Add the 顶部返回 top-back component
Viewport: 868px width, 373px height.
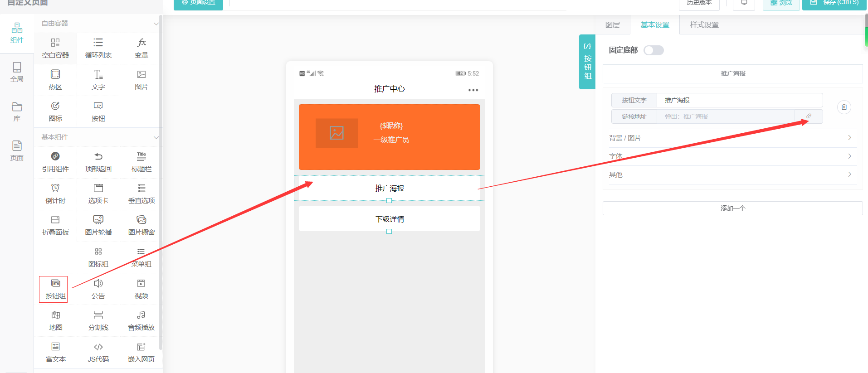(98, 162)
